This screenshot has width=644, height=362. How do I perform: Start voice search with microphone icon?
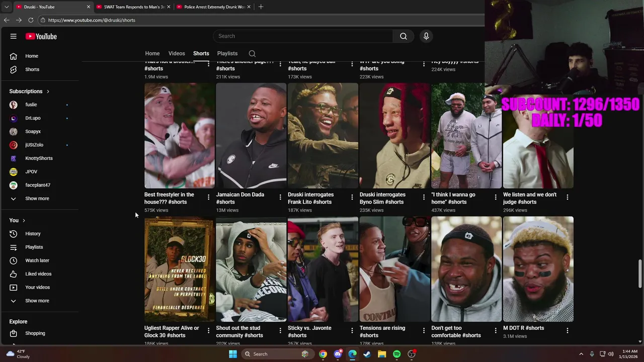point(426,36)
